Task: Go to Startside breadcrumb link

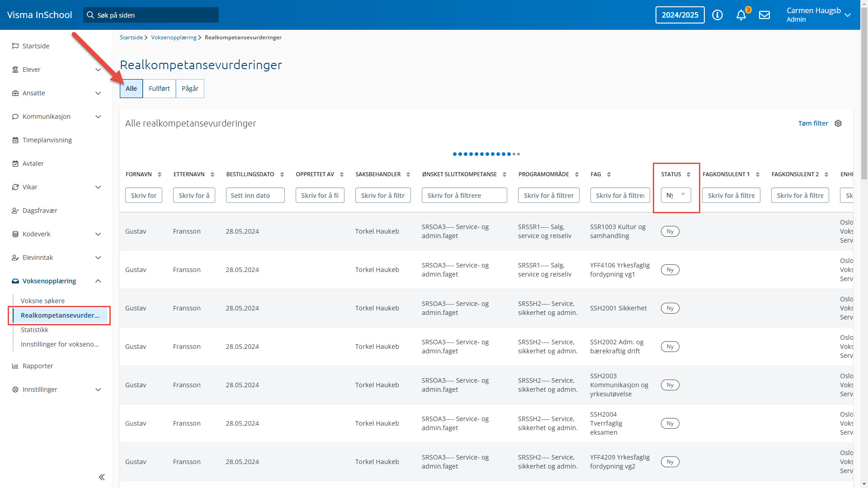Action: (131, 38)
